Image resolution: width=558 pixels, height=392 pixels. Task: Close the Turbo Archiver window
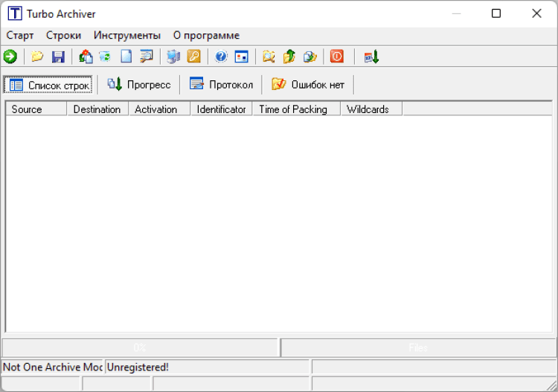click(x=536, y=13)
